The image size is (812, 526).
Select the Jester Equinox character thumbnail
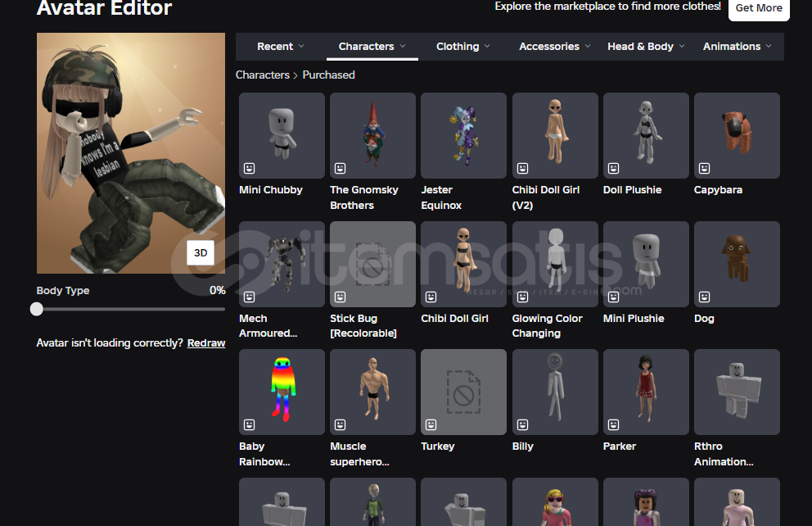point(463,136)
